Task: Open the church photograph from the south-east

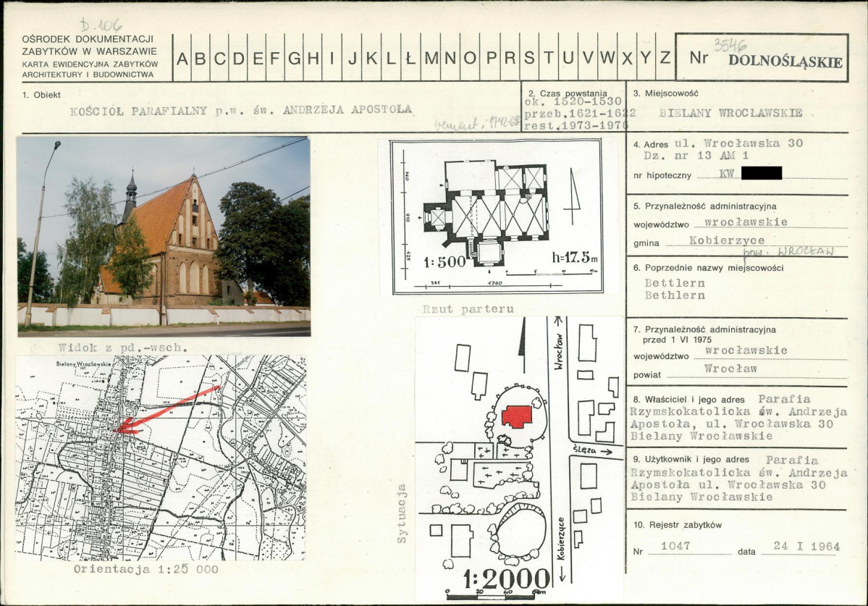Action: (x=164, y=236)
